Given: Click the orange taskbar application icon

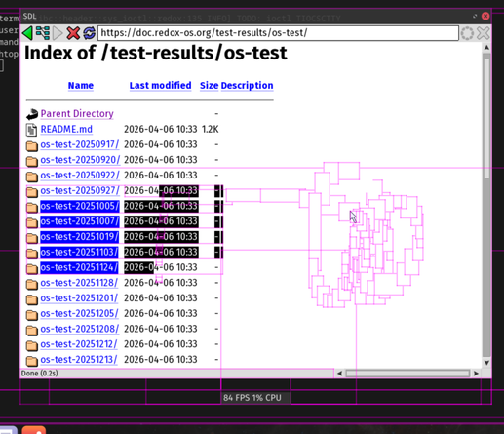Looking at the screenshot, I should click(x=34, y=430).
